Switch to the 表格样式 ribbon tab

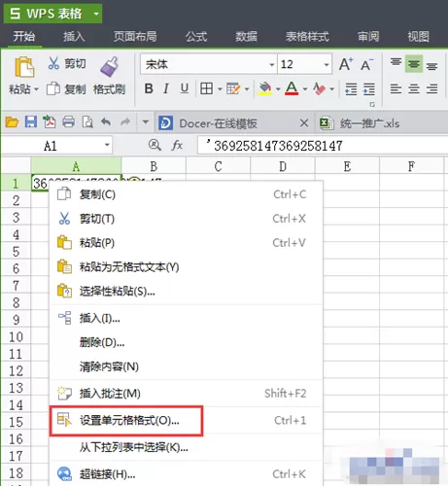[307, 36]
